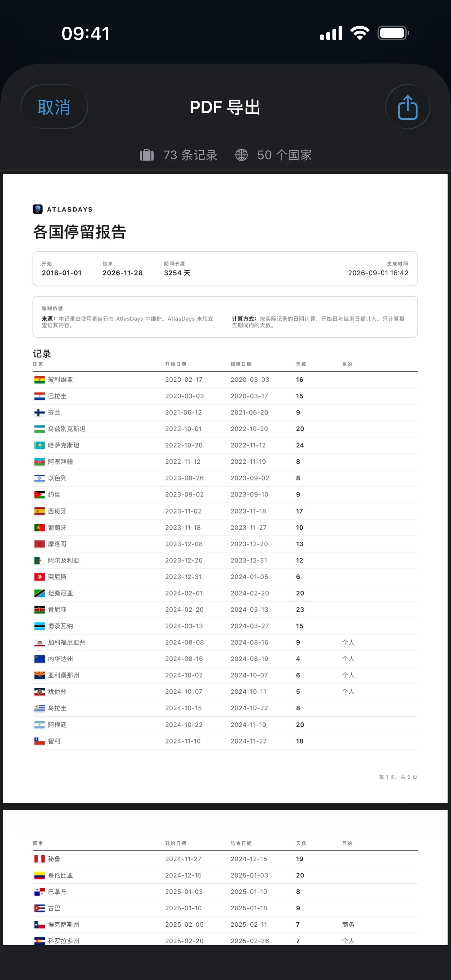Image resolution: width=451 pixels, height=980 pixels.
Task: Tap the 记录 section heading
Action: click(x=42, y=354)
